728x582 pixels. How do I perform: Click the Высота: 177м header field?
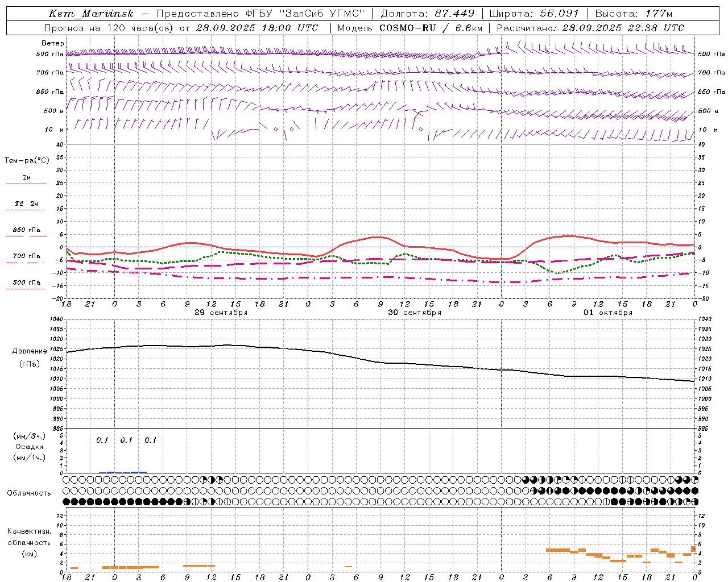[x=633, y=14]
